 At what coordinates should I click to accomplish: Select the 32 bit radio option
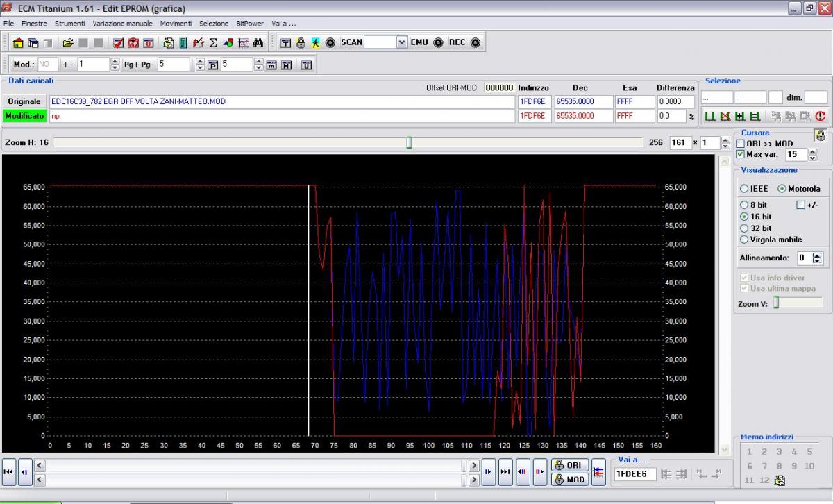point(744,228)
